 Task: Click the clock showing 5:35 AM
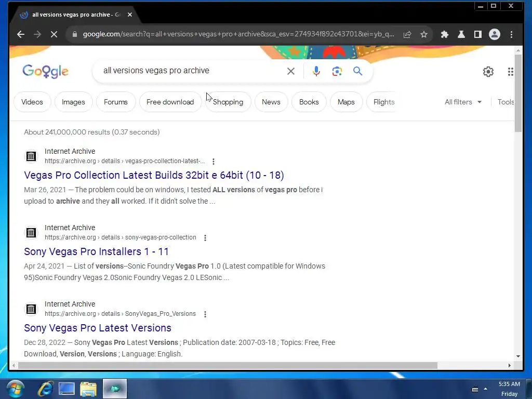509,384
